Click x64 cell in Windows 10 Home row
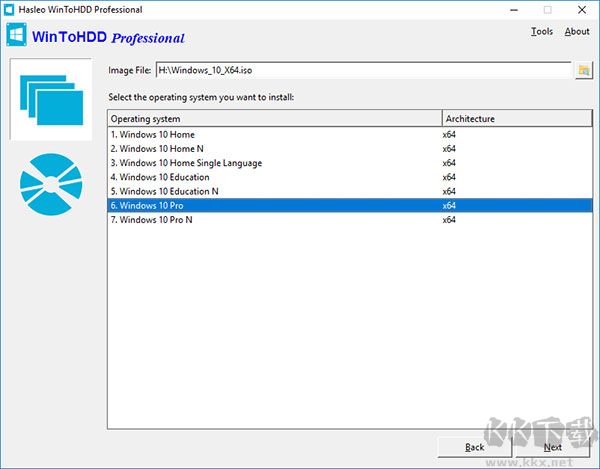Screen dimensions: 600x469 point(449,135)
